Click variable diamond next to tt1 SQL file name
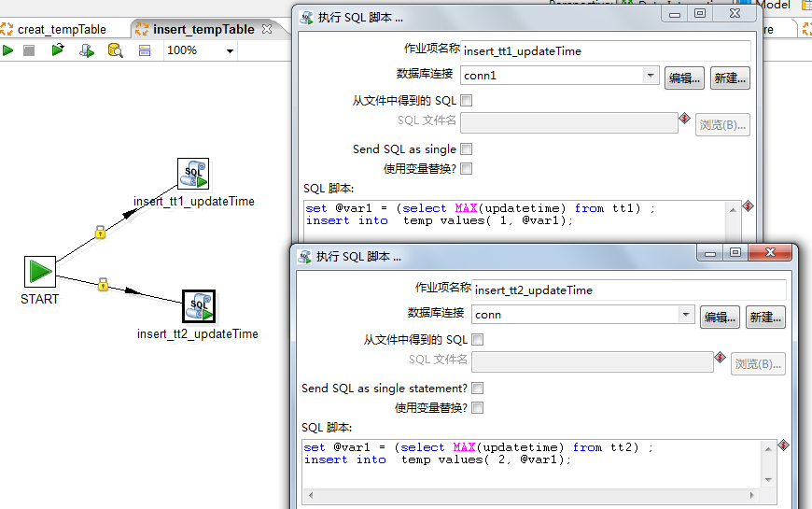Image resolution: width=812 pixels, height=509 pixels. (x=685, y=119)
